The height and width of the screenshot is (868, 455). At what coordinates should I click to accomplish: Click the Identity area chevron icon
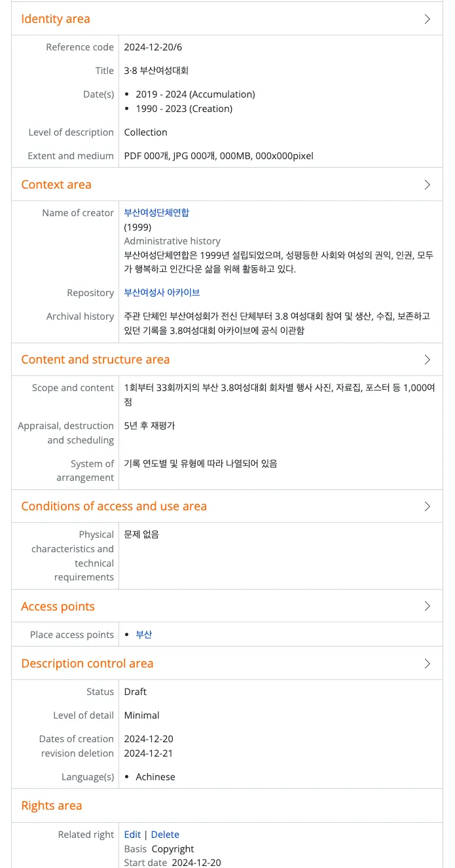(x=428, y=19)
